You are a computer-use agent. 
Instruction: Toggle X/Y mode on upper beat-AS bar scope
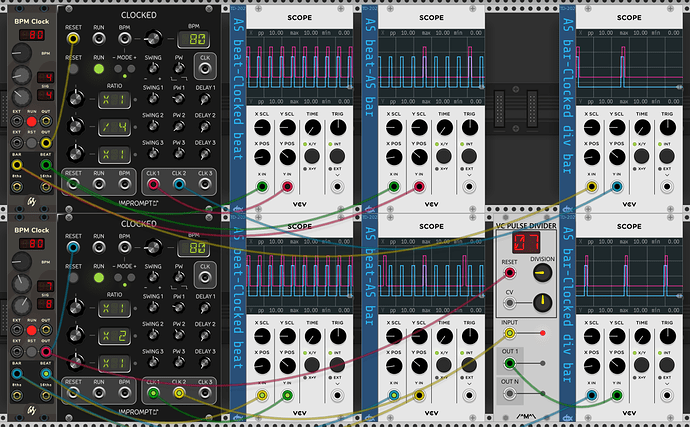pyautogui.click(x=444, y=156)
